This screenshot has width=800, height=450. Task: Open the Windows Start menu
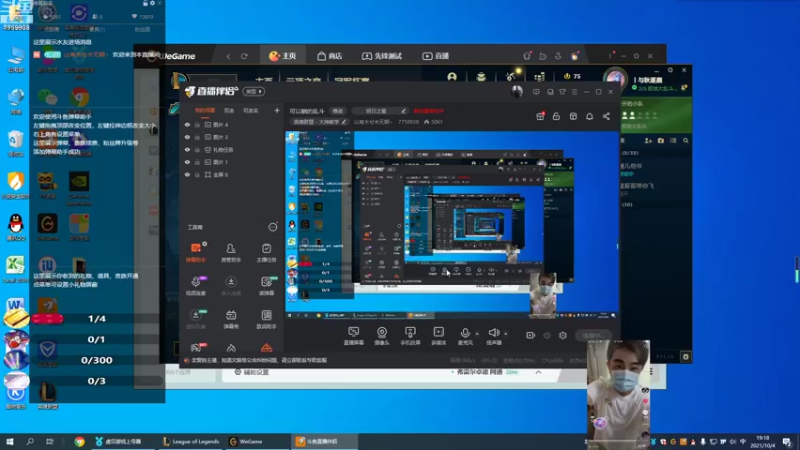coord(10,441)
